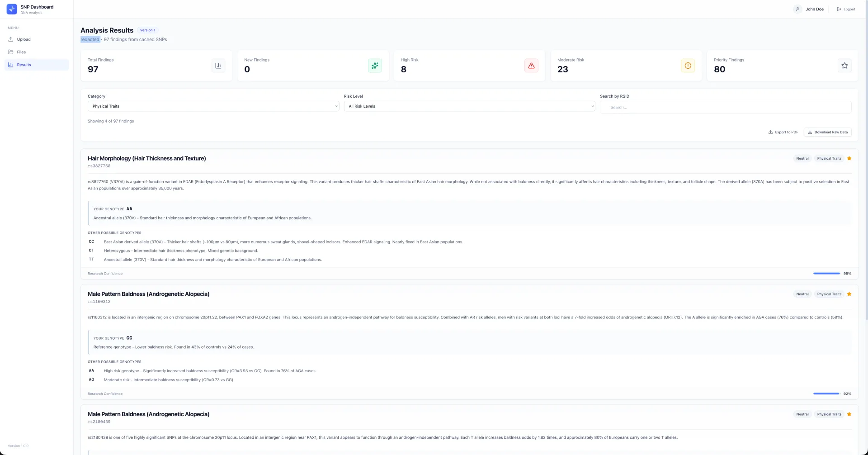Click the Priority Findings star icon
Viewport: 868px width, 455px height.
pyautogui.click(x=844, y=66)
